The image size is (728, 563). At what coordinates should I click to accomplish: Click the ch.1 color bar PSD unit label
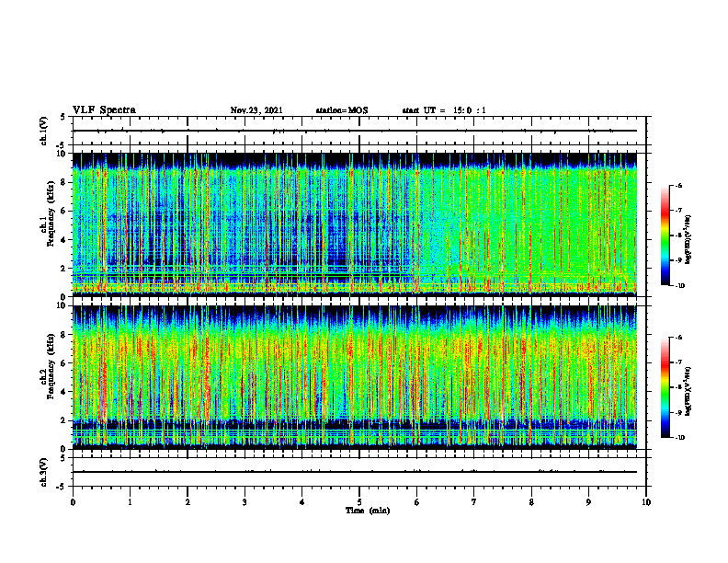point(688,239)
